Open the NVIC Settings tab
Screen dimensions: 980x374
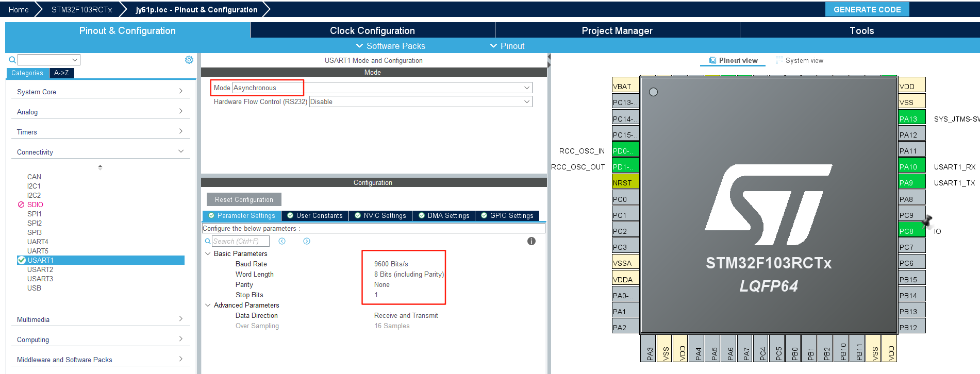pyautogui.click(x=380, y=215)
